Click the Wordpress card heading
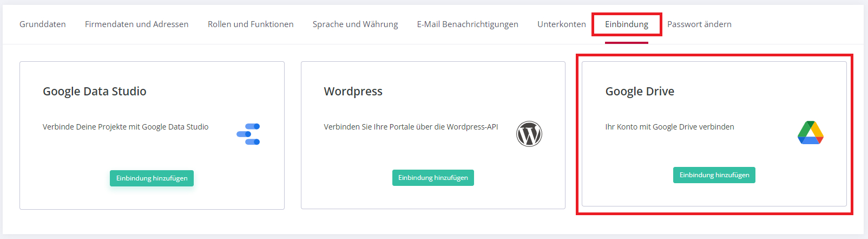This screenshot has height=239, width=868. click(353, 91)
